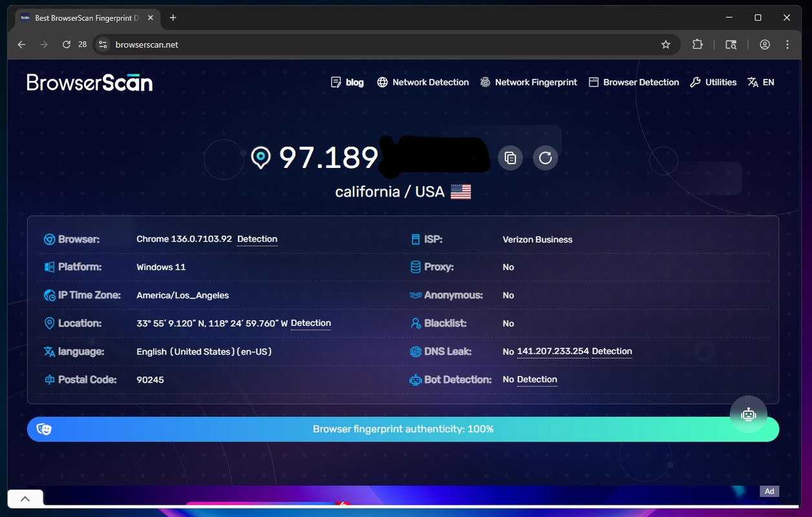Click the Proxy database icon
812x517 pixels.
[416, 267]
